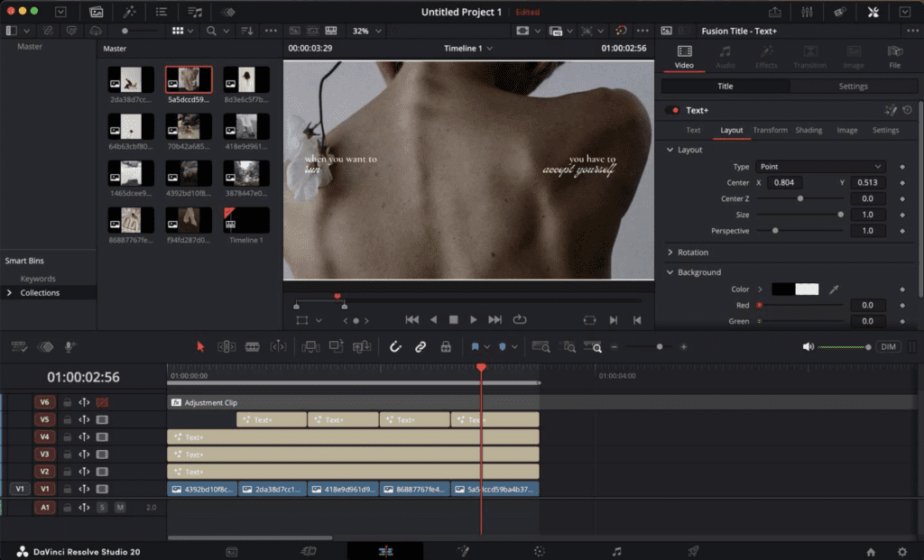Toggle timeline snapping magnet icon

tap(395, 346)
